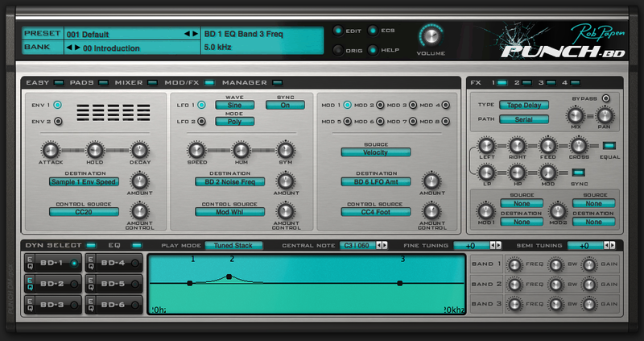
Task: Open the envelope control source CC20 dropdown
Action: [x=85, y=212]
